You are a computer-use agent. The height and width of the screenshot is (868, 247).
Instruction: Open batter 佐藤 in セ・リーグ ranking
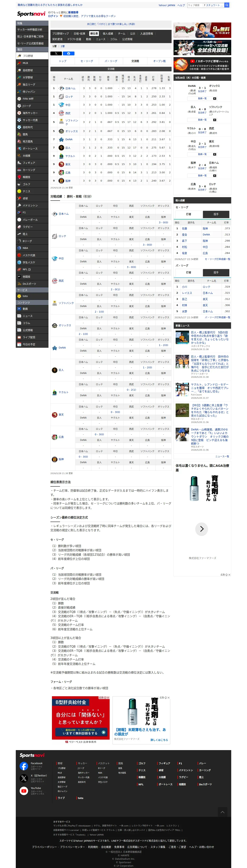click(x=184, y=228)
